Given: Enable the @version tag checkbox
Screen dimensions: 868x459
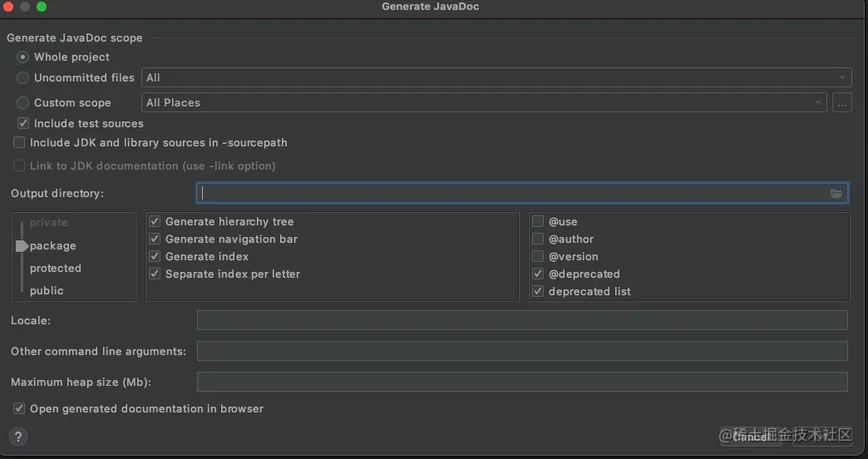Looking at the screenshot, I should [x=538, y=256].
